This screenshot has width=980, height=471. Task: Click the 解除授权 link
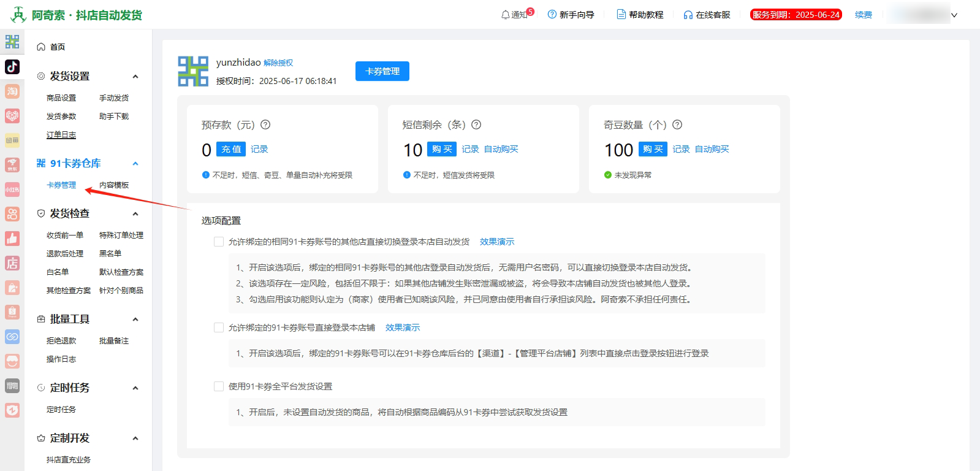(278, 63)
